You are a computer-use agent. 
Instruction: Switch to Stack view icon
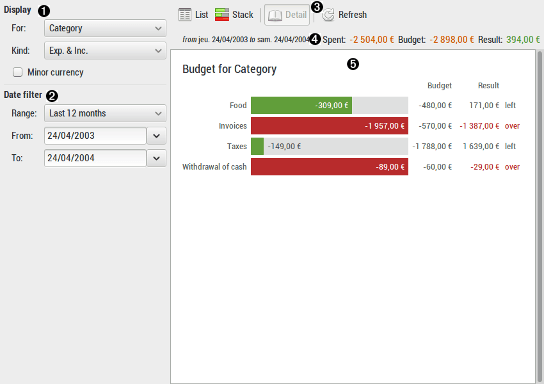(x=222, y=15)
